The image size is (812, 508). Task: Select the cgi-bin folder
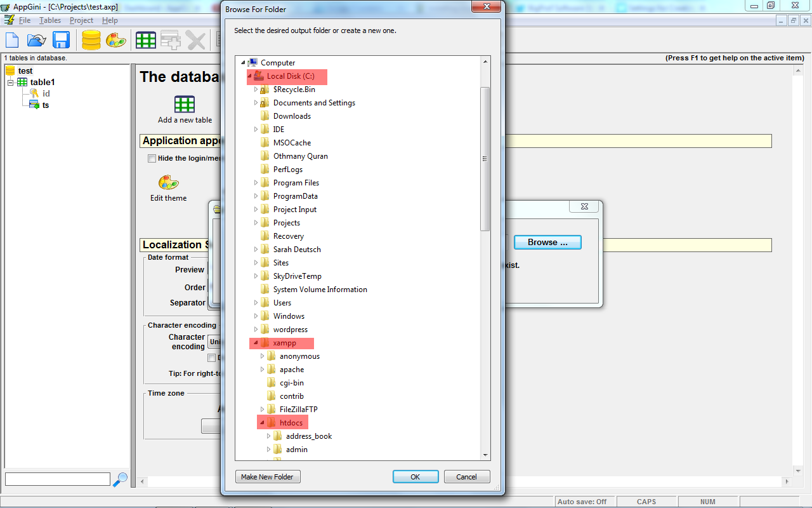click(292, 383)
